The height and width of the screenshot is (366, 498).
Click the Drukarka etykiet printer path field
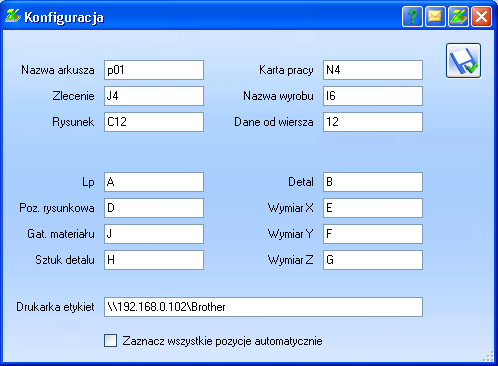pyautogui.click(x=263, y=307)
